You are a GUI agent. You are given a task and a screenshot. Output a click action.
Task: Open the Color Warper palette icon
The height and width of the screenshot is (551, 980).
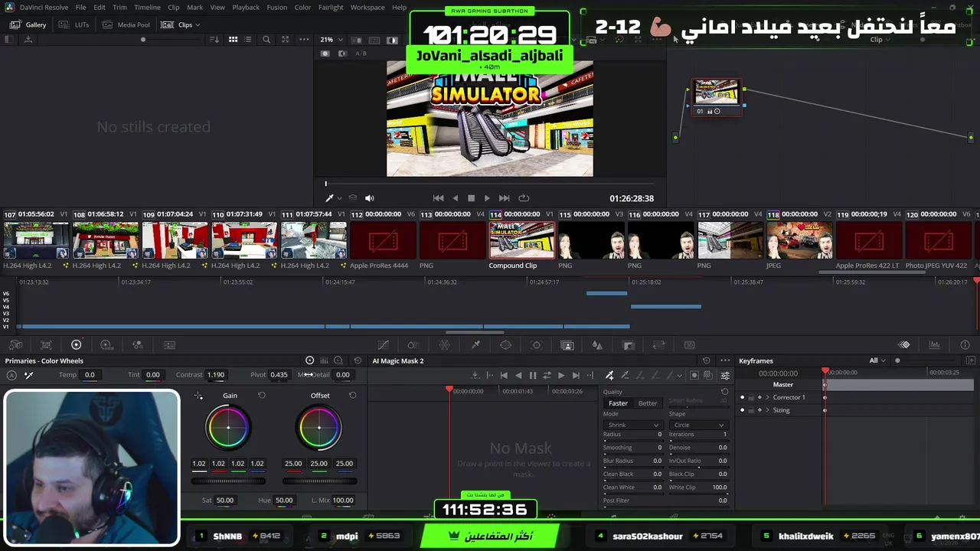pos(413,345)
